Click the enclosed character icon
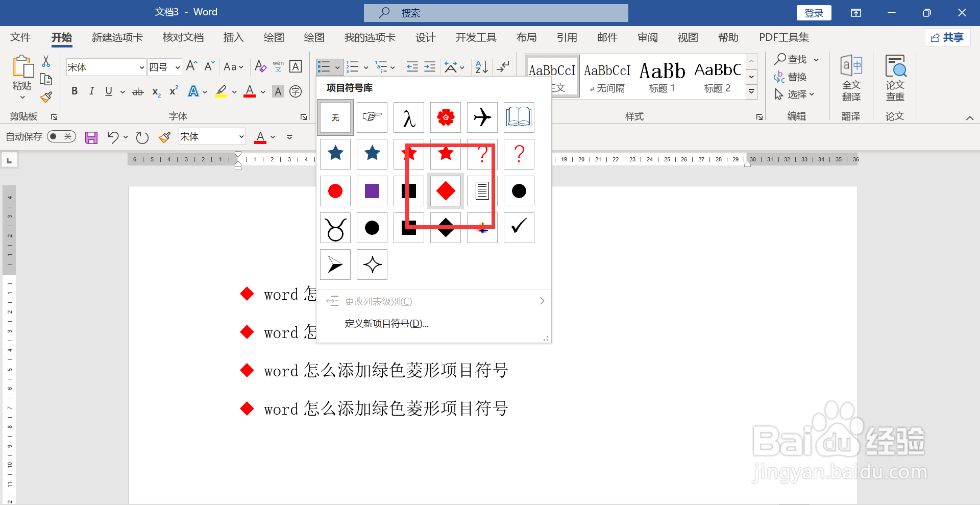 pyautogui.click(x=296, y=91)
